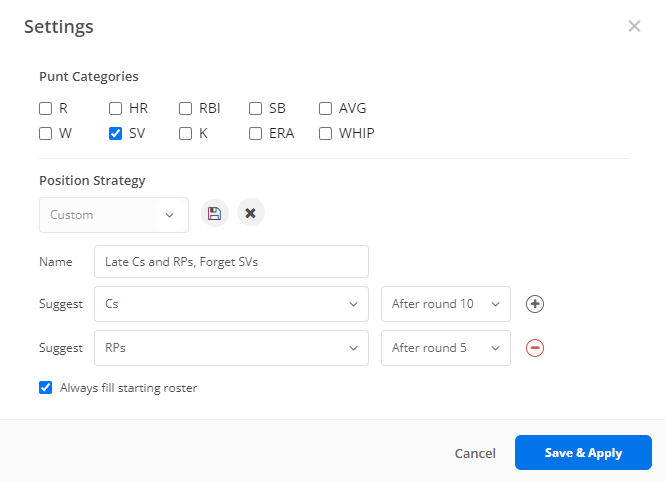This screenshot has height=482, width=665.
Task: Add a suggestion row with plus icon
Action: point(535,304)
